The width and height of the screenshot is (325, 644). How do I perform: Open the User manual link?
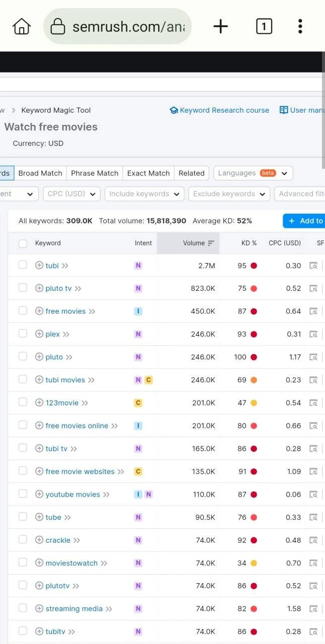tap(302, 110)
